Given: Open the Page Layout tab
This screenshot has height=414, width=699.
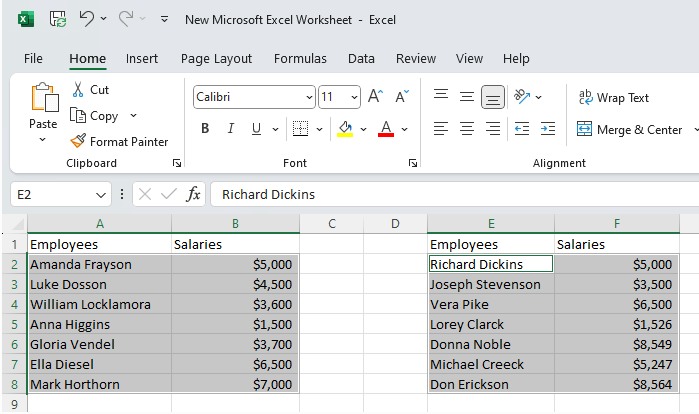Looking at the screenshot, I should click(x=216, y=59).
